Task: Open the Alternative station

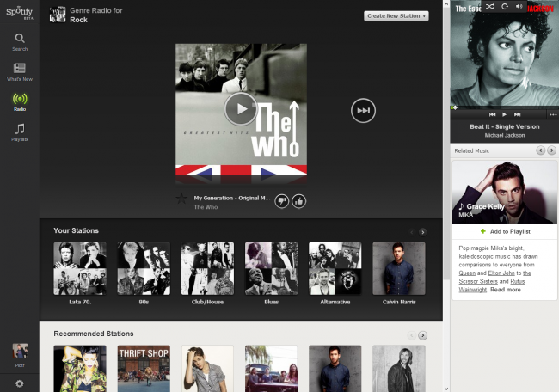Action: (335, 269)
